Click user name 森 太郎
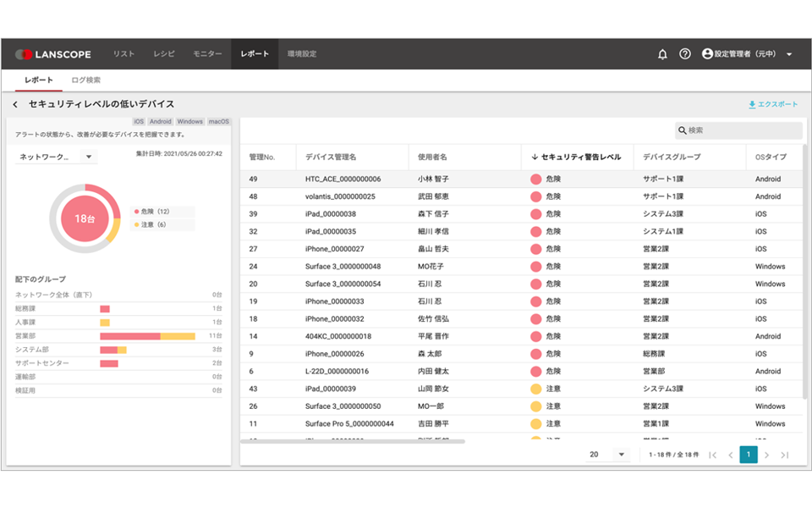Viewport: 812px width, 508px height. tap(430, 354)
